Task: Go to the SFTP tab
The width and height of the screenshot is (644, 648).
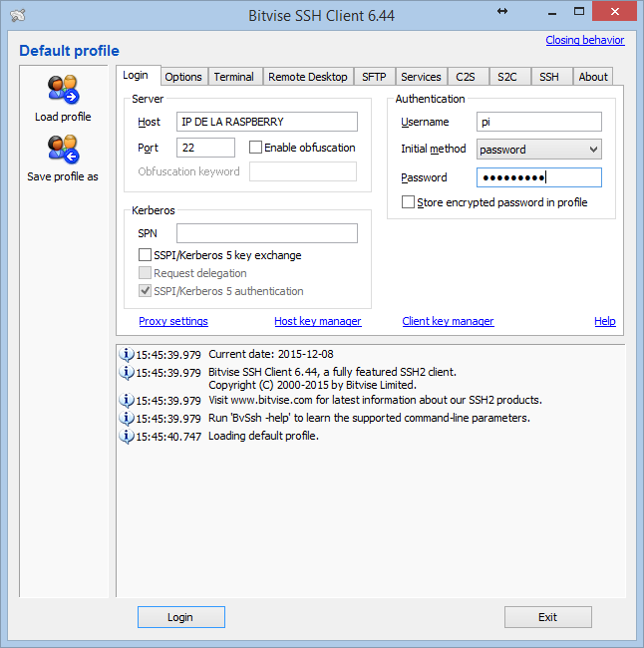Action: point(374,77)
